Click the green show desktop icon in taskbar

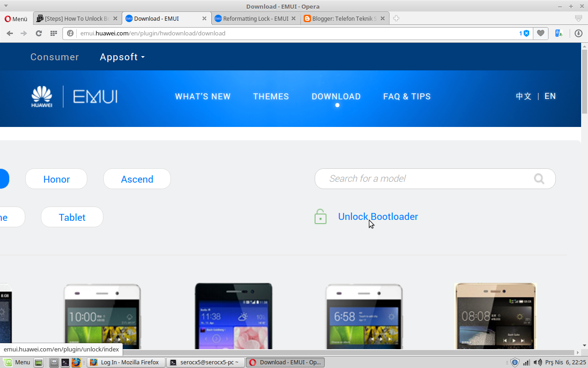(39, 362)
